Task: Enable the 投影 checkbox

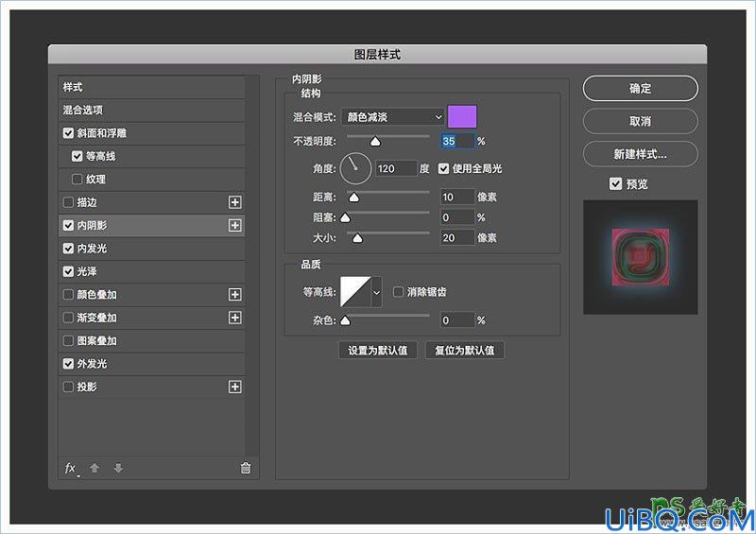Action: point(68,387)
